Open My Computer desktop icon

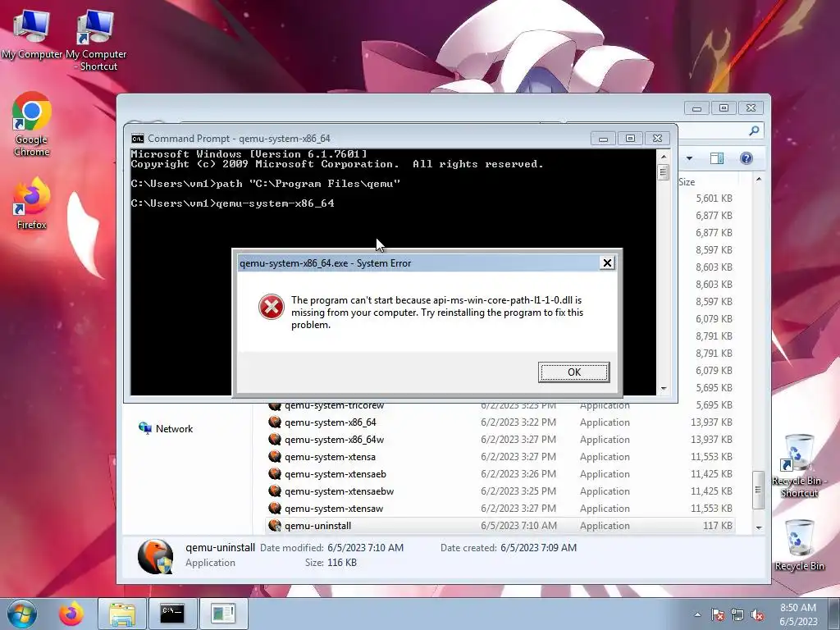(x=32, y=34)
